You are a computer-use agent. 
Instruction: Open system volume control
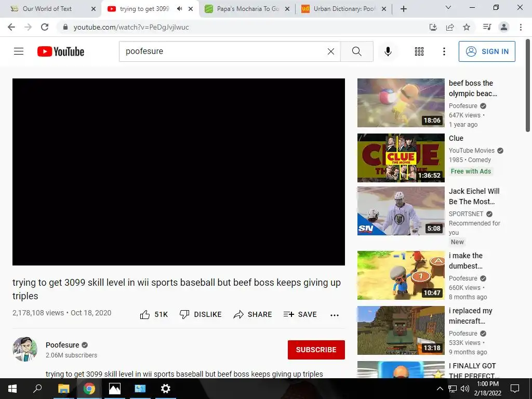[465, 389]
